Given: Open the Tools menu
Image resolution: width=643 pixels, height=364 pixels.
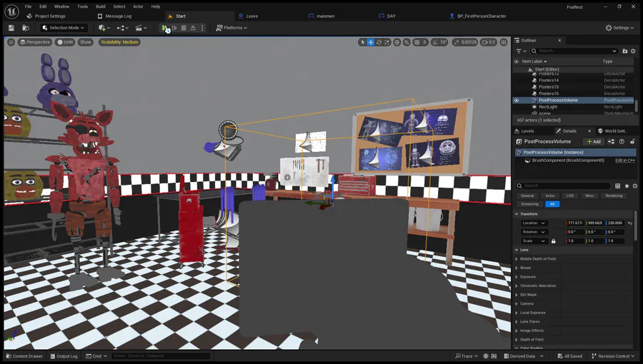Looking at the screenshot, I should 82,6.
